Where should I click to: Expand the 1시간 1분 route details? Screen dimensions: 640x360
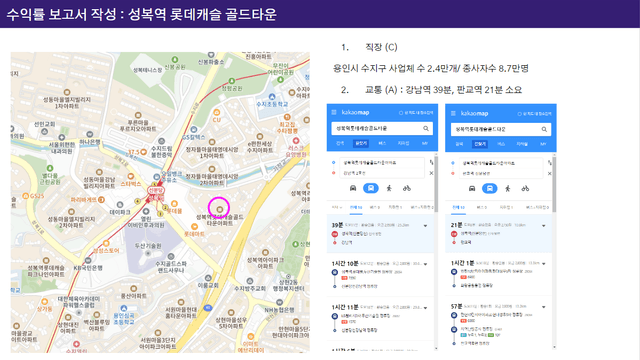544,264
